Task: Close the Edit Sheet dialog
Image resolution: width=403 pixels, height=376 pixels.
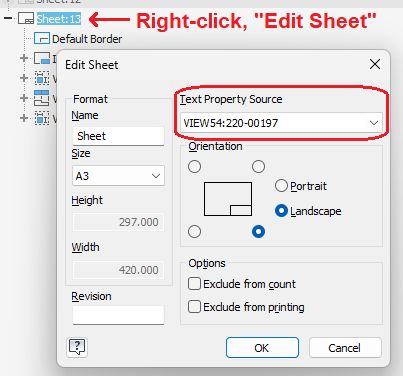Action: click(375, 64)
